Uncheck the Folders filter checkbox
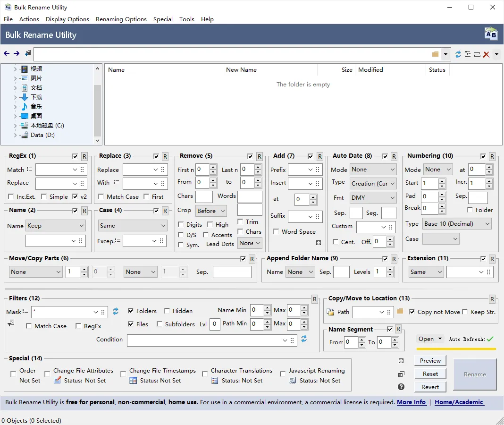Screen dimensions: 504x425 pyautogui.click(x=131, y=311)
